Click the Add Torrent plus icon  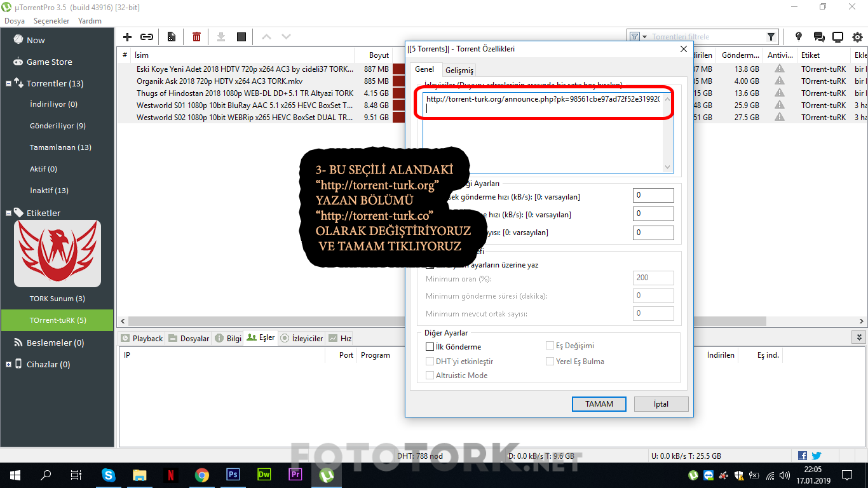127,37
